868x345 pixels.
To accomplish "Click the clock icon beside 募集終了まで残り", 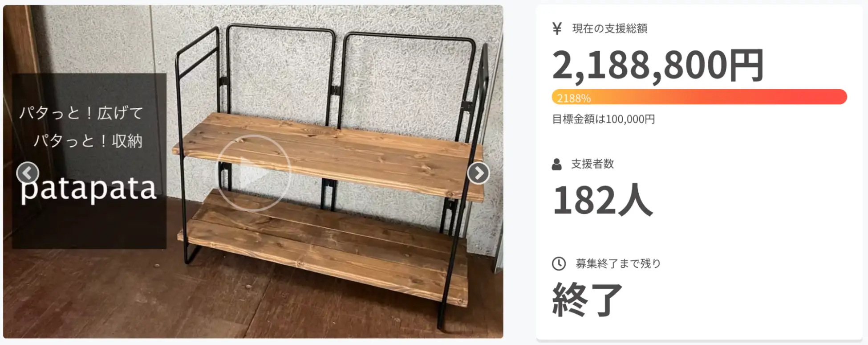I will (x=559, y=263).
